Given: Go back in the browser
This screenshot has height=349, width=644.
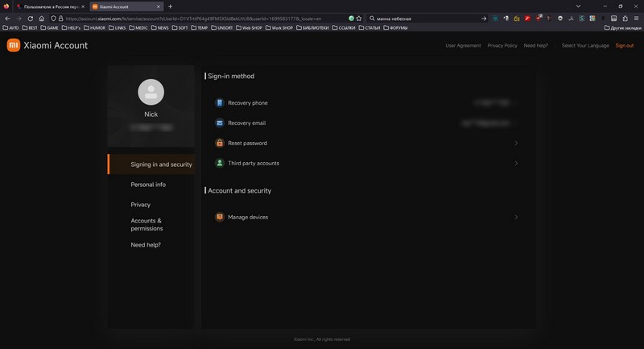Looking at the screenshot, I should [7, 19].
